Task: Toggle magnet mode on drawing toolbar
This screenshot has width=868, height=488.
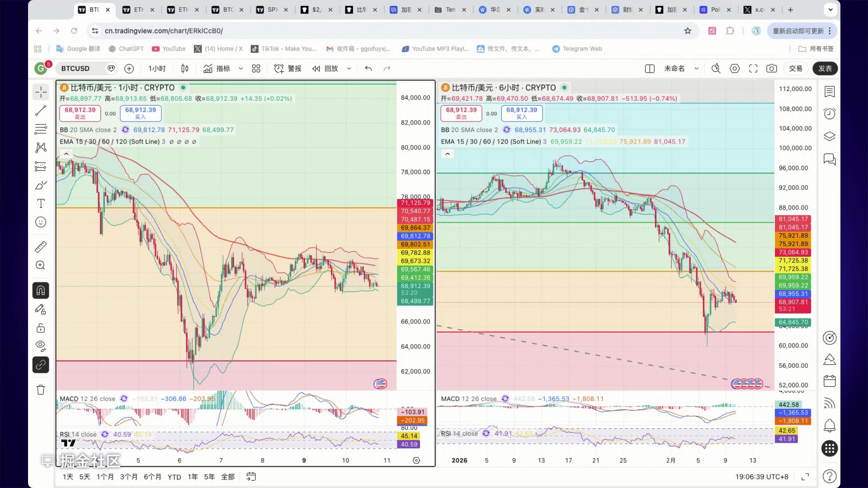Action: click(41, 291)
